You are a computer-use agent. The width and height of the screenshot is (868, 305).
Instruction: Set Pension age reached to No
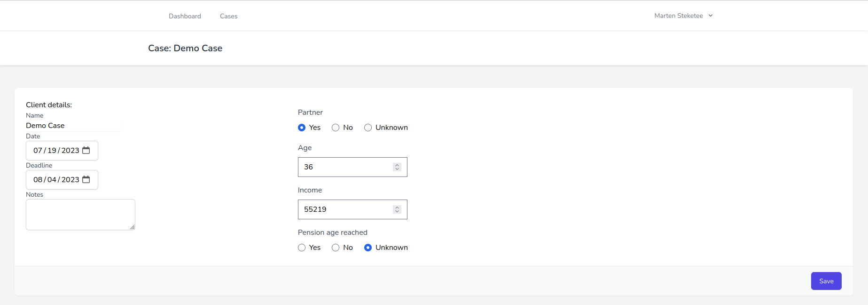(x=336, y=248)
